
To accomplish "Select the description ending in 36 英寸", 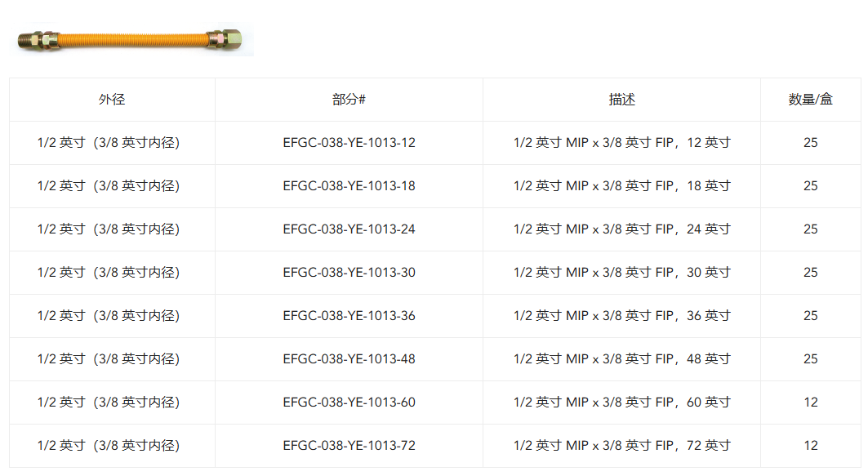I will [621, 315].
